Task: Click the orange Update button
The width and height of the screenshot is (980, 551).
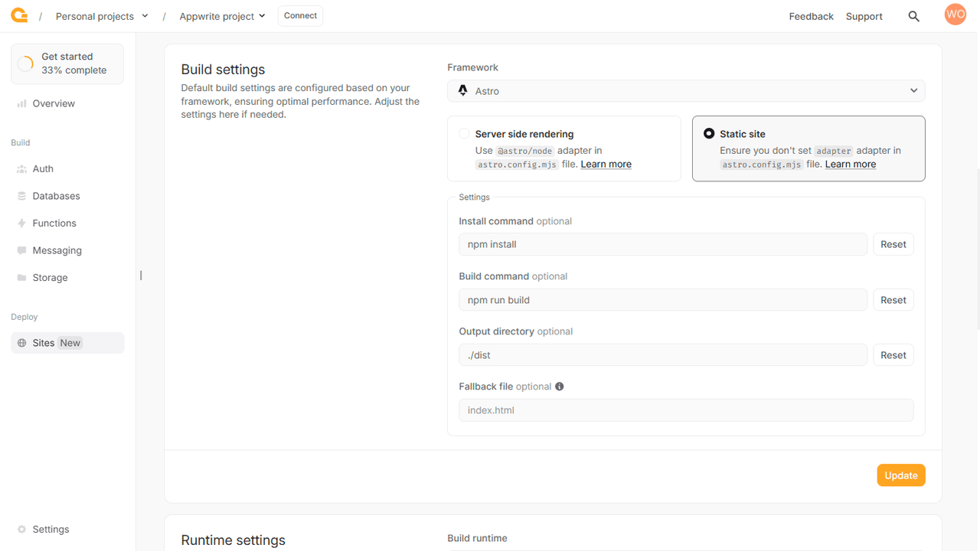Action: 900,475
